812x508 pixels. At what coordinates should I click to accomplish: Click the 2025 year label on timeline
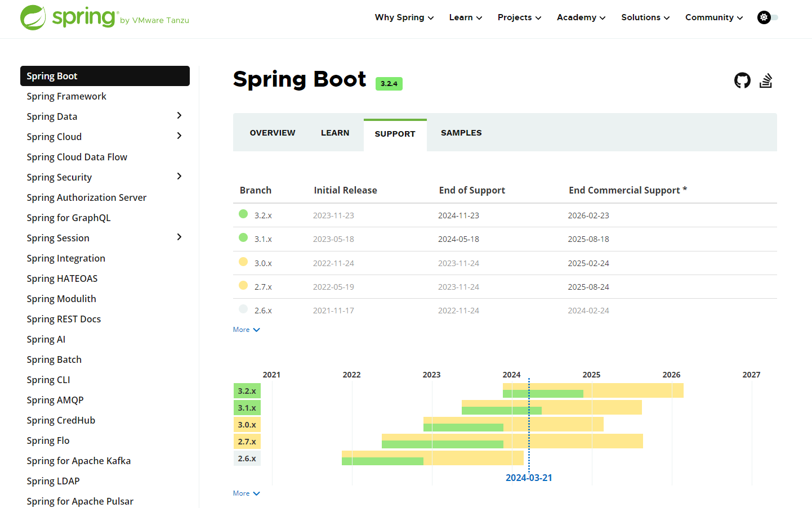point(591,375)
